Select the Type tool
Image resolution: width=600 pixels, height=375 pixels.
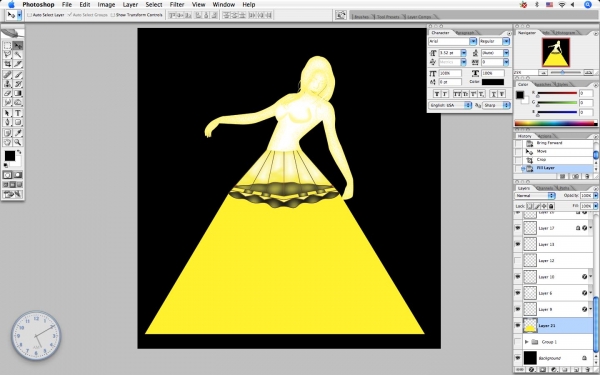click(x=18, y=113)
